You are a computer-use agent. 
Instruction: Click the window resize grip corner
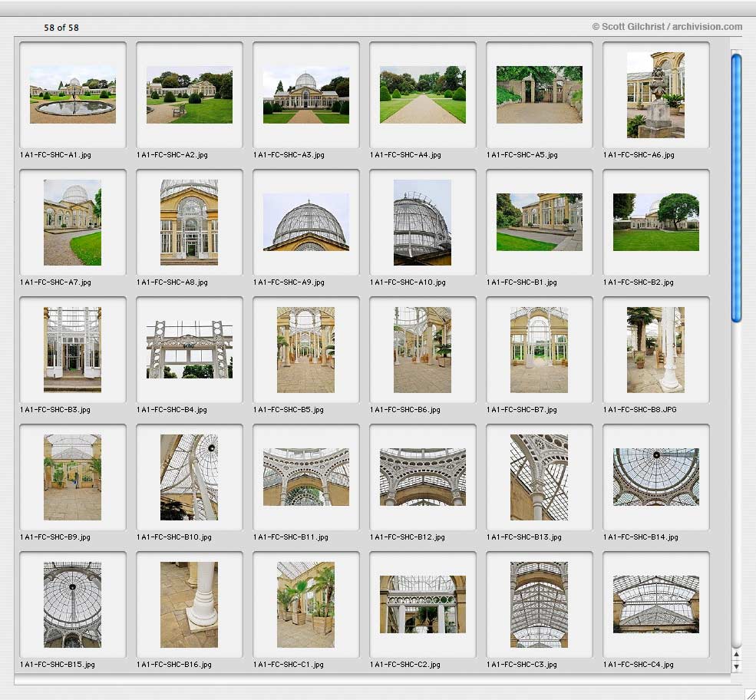750,694
